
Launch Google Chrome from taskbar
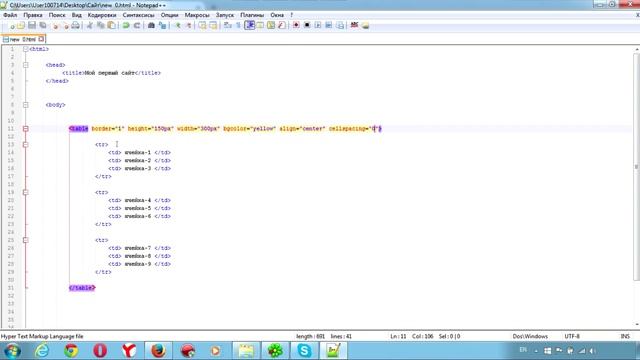[x=71, y=351]
